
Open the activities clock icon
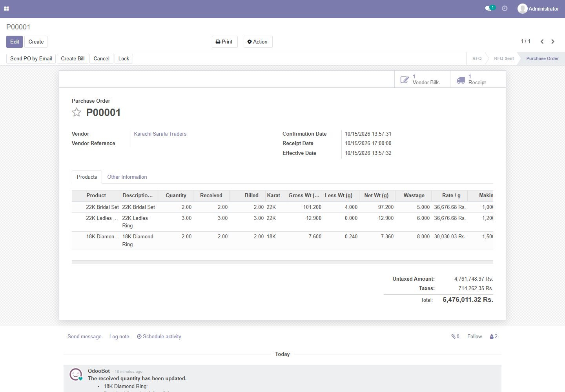(505, 8)
